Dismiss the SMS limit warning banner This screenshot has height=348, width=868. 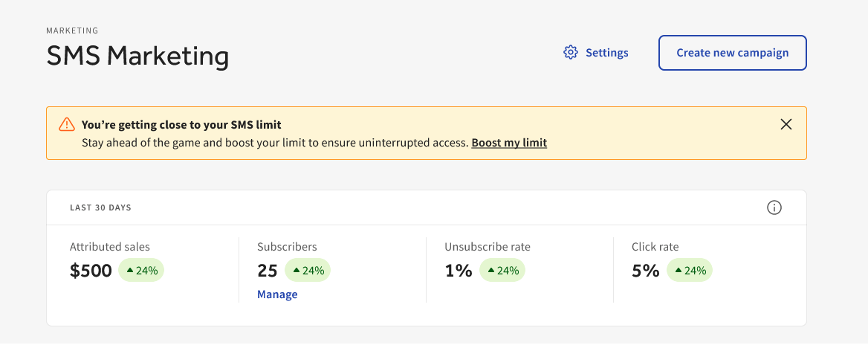[786, 125]
